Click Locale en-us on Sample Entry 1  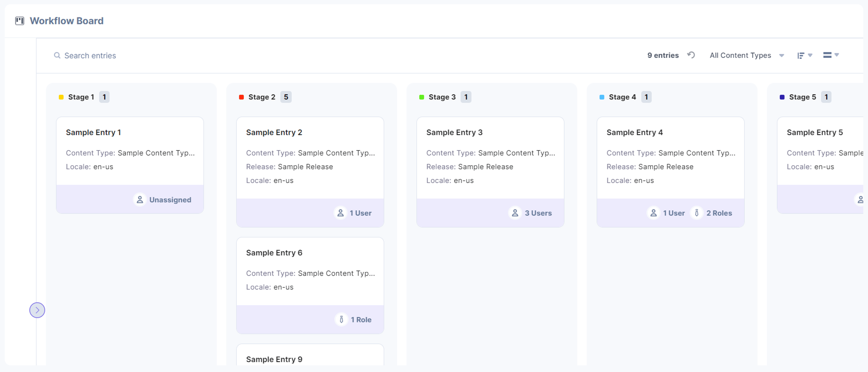pyautogui.click(x=89, y=167)
